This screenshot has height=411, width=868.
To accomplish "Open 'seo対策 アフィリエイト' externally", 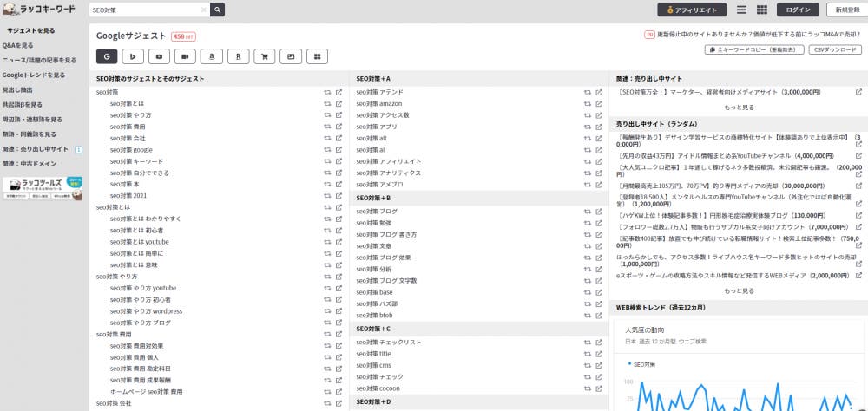I will click(x=598, y=161).
